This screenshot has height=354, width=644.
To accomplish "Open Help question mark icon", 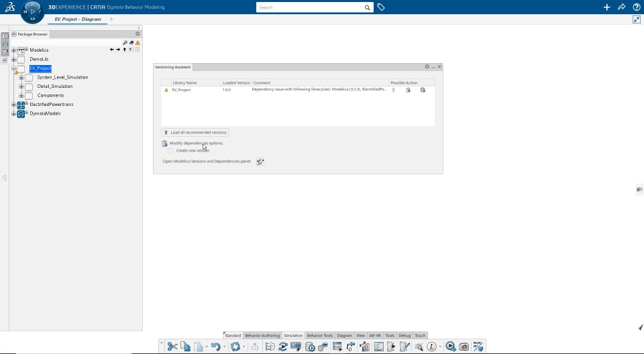I will pyautogui.click(x=636, y=7).
